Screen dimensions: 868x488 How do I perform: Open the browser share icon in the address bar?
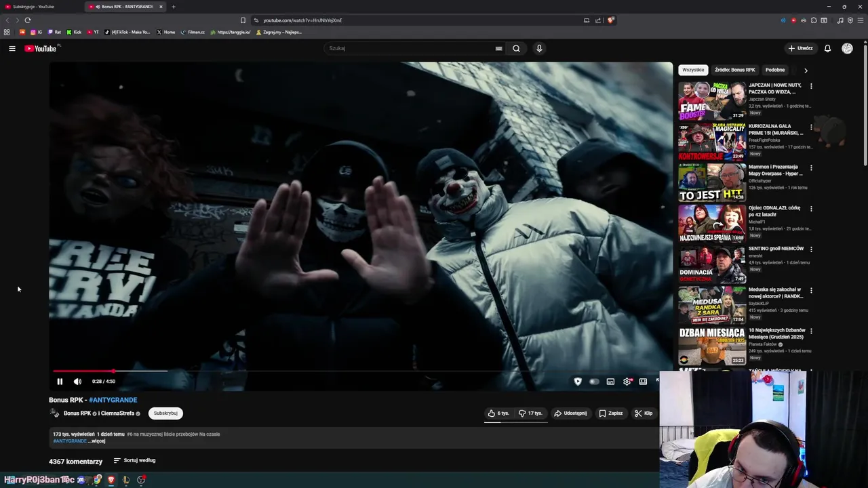tap(598, 20)
